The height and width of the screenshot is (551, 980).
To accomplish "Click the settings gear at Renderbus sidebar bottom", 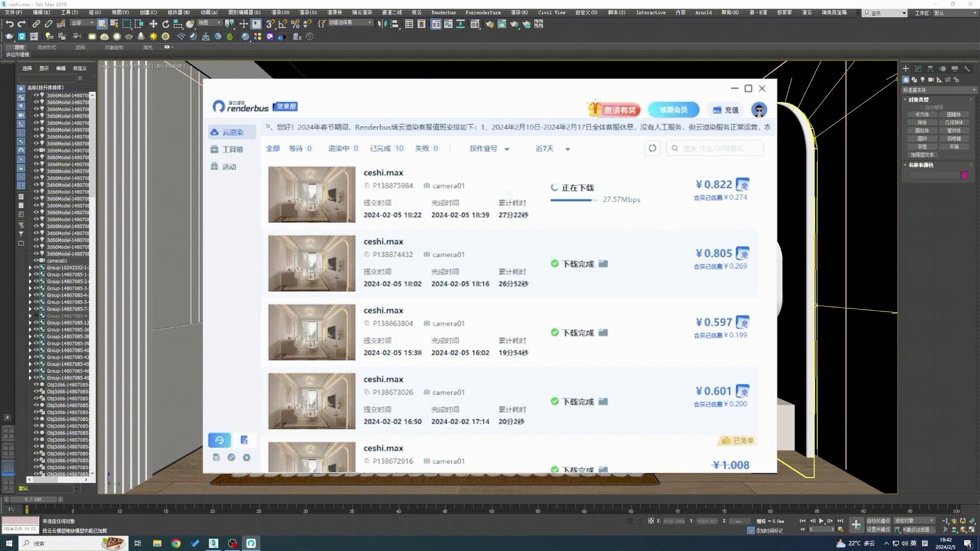I will click(247, 458).
